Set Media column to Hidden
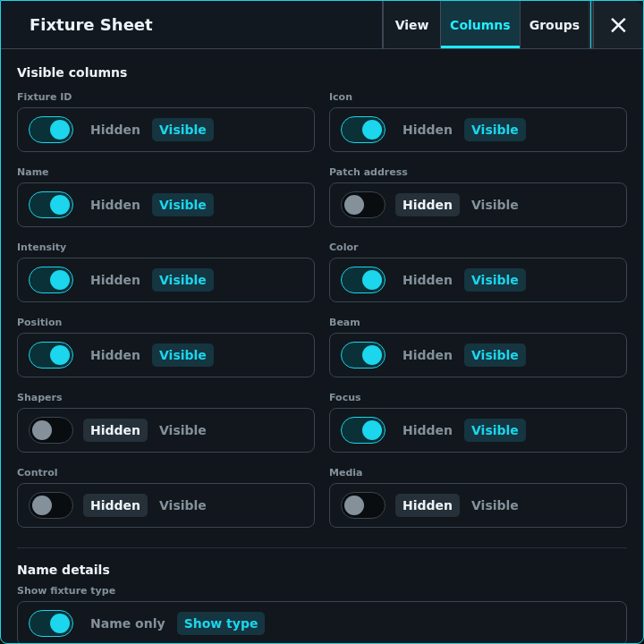The height and width of the screenshot is (644, 644). 428,505
